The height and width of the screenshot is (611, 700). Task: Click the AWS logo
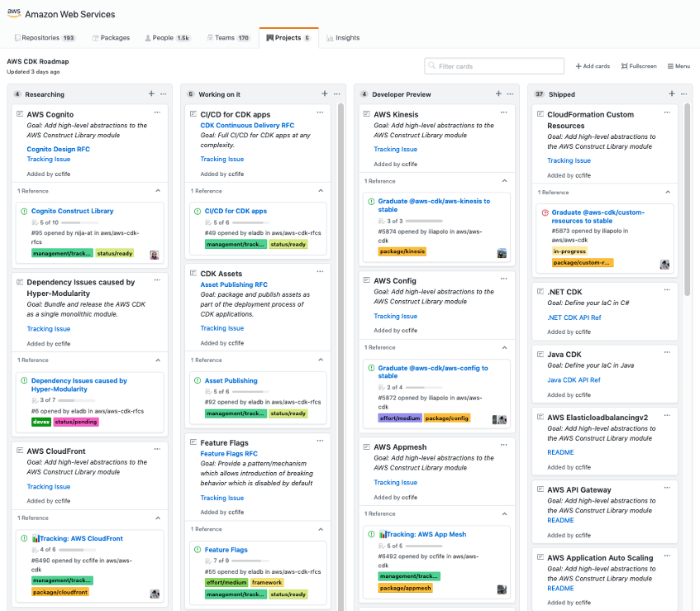[14, 13]
